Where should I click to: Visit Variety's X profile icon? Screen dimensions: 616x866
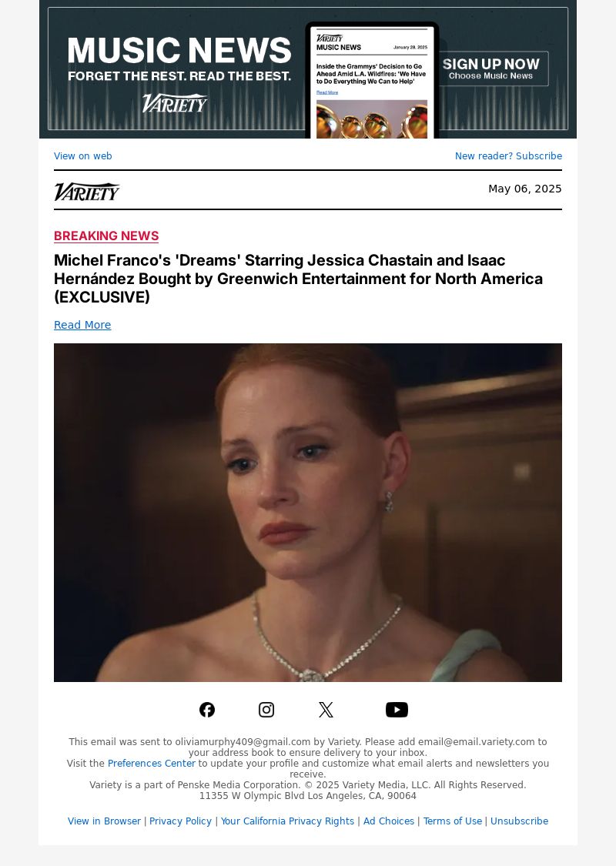click(326, 710)
